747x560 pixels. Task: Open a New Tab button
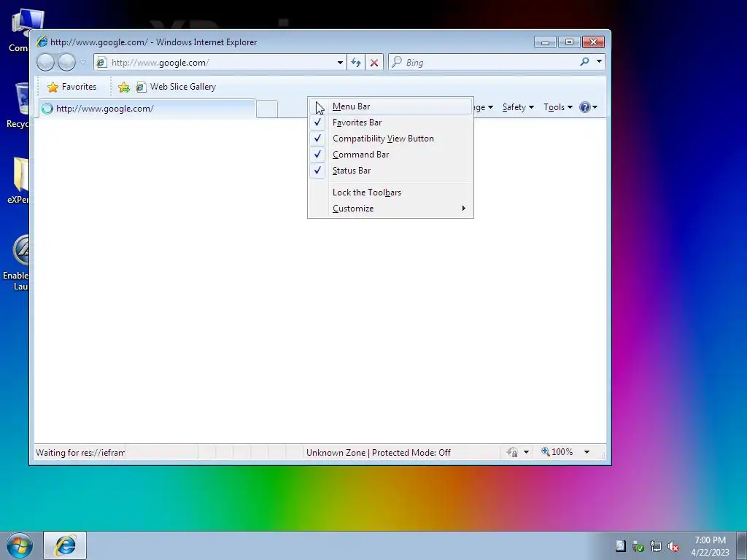point(267,109)
